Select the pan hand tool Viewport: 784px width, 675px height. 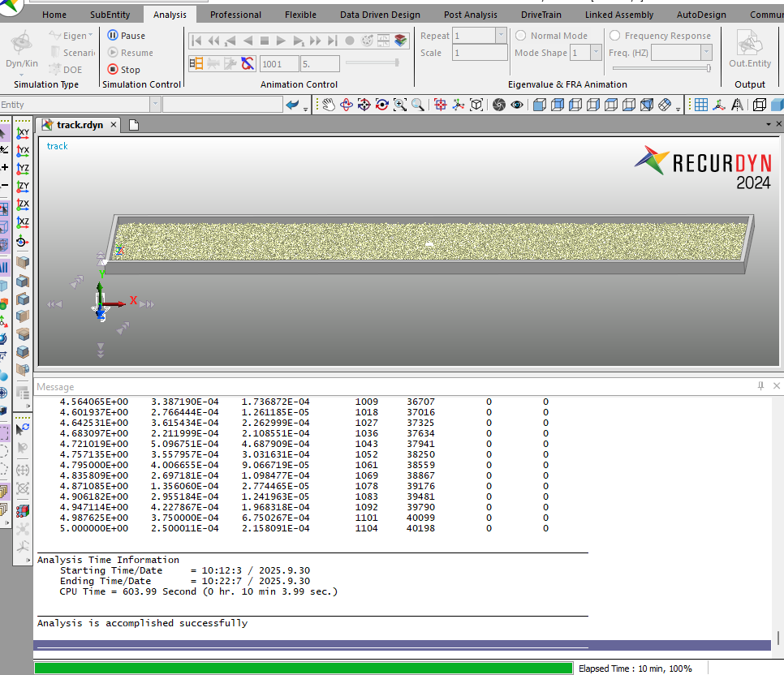328,105
